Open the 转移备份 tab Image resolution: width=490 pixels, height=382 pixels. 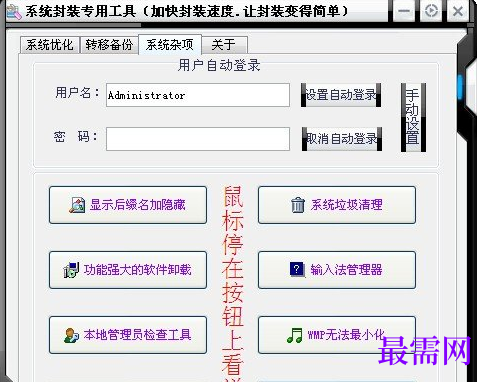[x=109, y=45]
